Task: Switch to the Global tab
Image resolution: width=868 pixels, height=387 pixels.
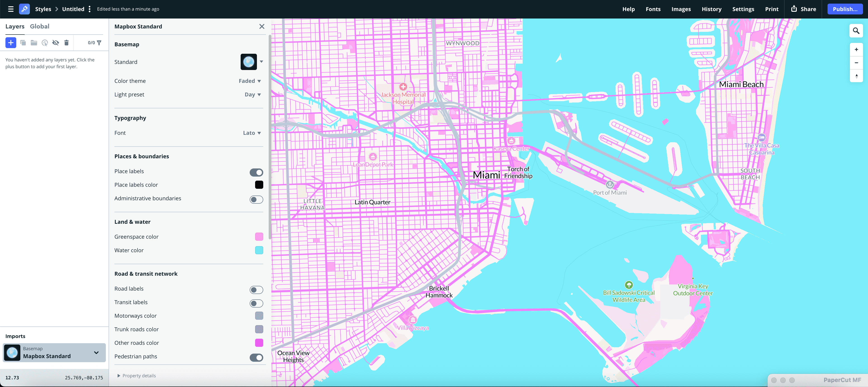Action: click(39, 26)
